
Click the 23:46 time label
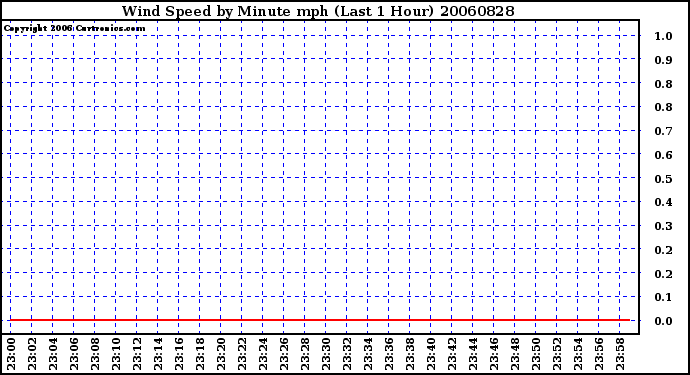pos(494,354)
